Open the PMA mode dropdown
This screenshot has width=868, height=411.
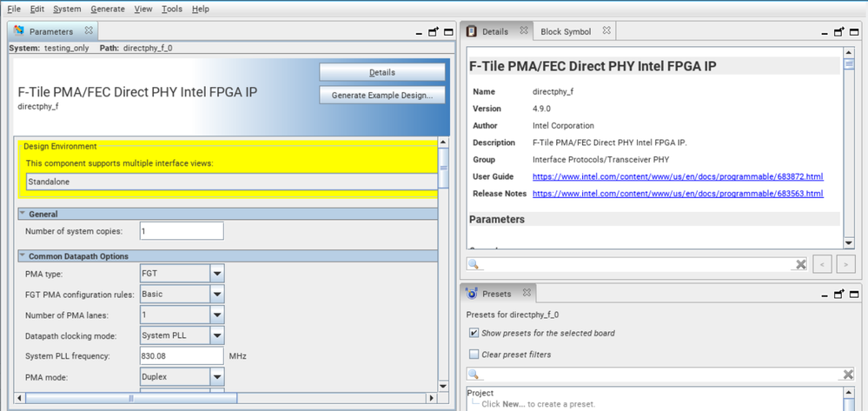tap(217, 377)
